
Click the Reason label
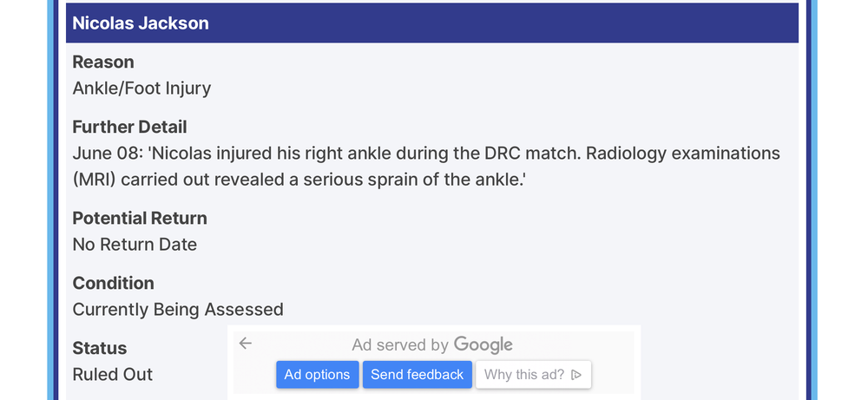103,62
